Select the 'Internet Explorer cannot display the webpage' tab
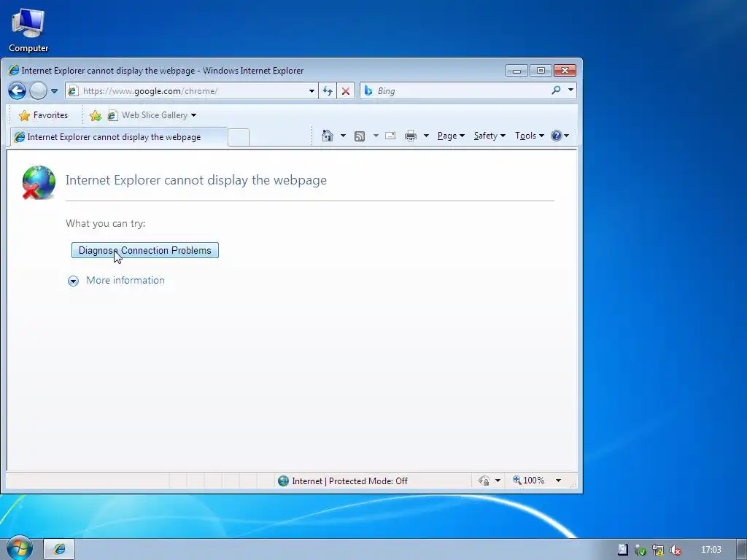This screenshot has height=560, width=747. [x=118, y=137]
